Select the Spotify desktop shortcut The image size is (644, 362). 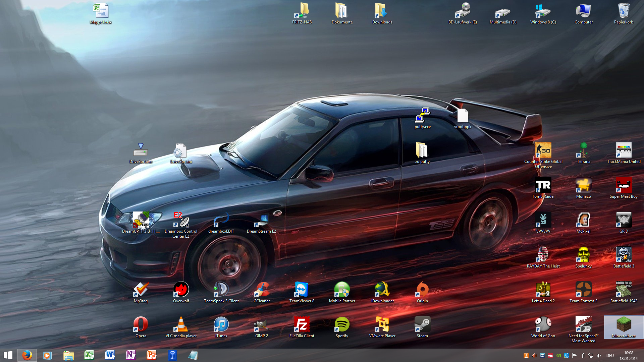point(342,324)
